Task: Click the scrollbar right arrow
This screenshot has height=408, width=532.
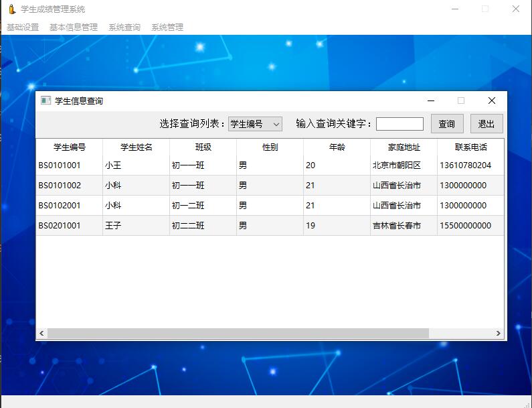Action: [x=498, y=333]
